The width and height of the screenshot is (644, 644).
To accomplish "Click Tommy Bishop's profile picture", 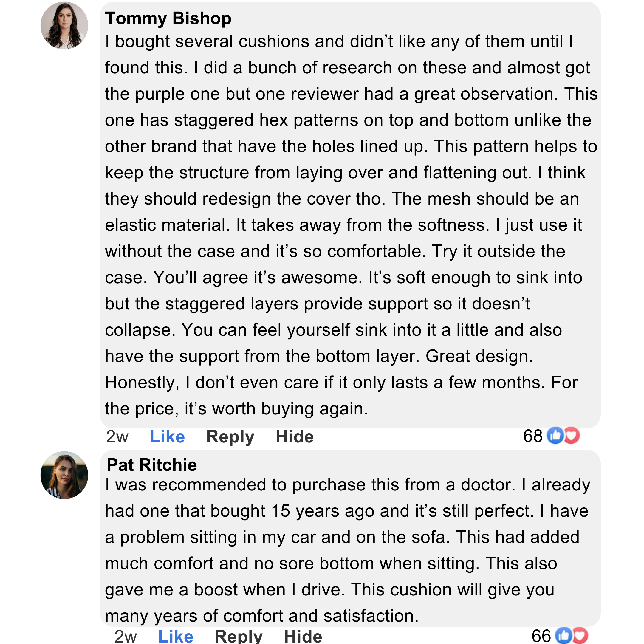I will 64,25.
